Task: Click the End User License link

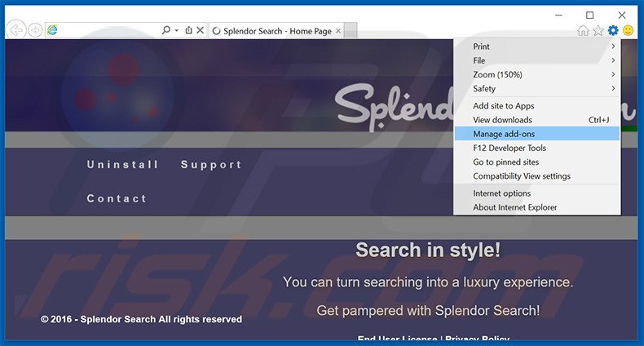Action: click(397, 339)
